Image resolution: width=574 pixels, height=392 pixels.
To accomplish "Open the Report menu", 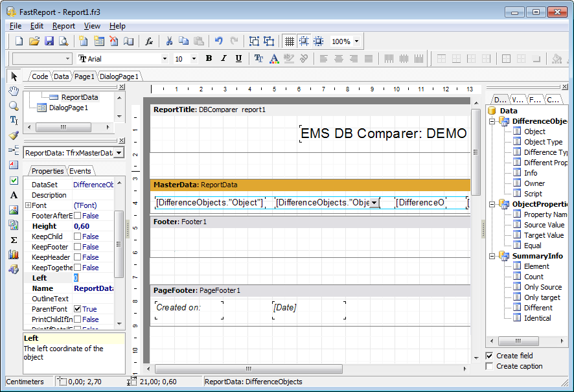I will 63,26.
